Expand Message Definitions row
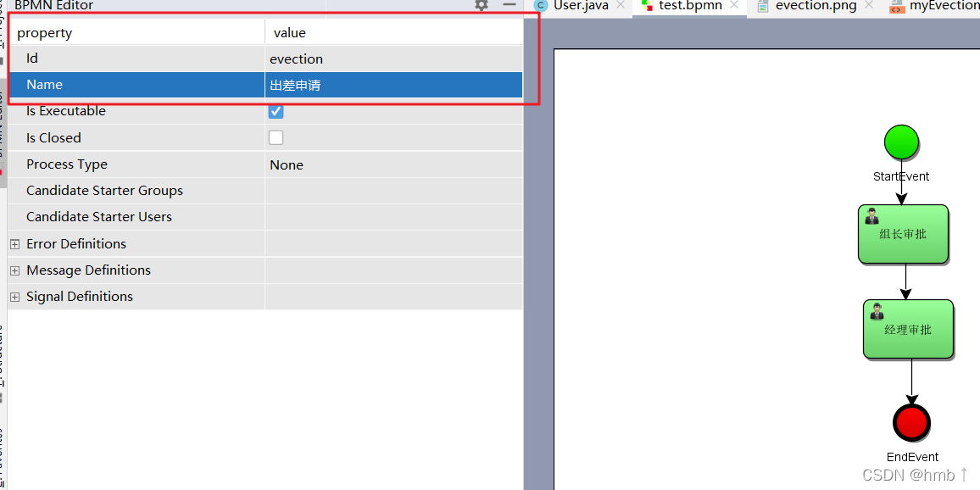980x490 pixels. (x=15, y=270)
